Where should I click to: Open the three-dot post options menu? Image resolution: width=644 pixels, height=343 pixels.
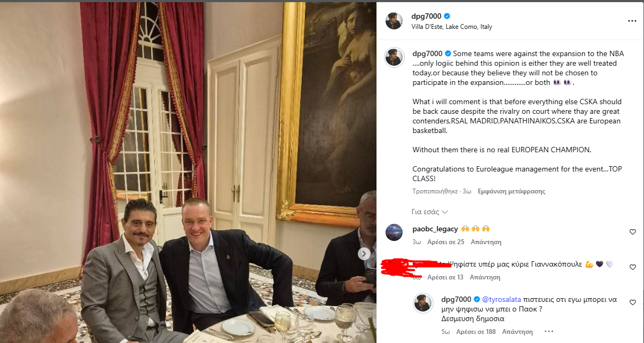[632, 21]
